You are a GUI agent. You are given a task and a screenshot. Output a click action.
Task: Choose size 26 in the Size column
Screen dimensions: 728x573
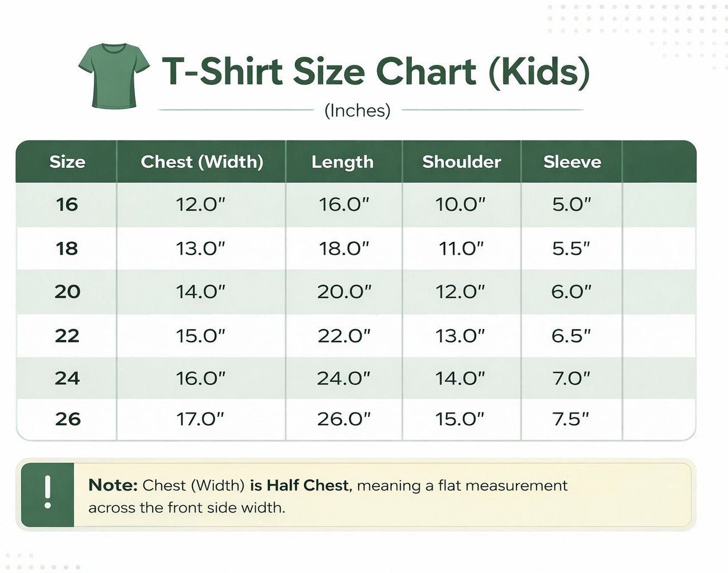click(68, 419)
